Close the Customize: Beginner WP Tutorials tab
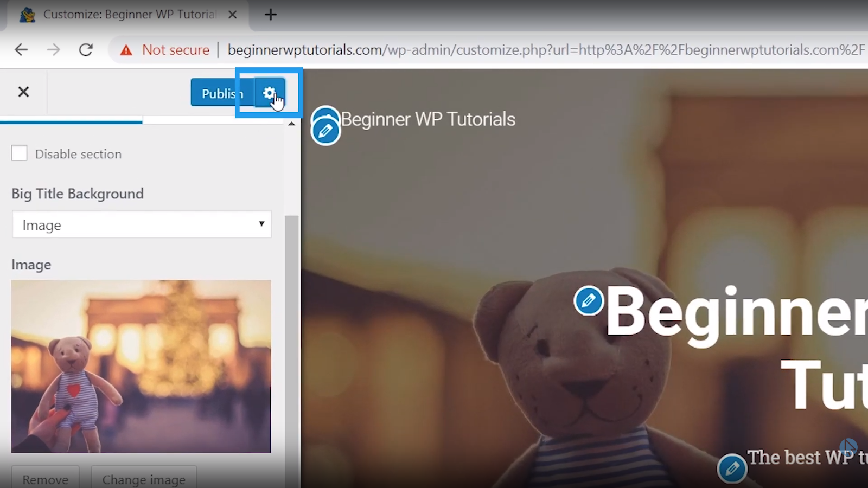The height and width of the screenshot is (488, 868). pos(232,15)
